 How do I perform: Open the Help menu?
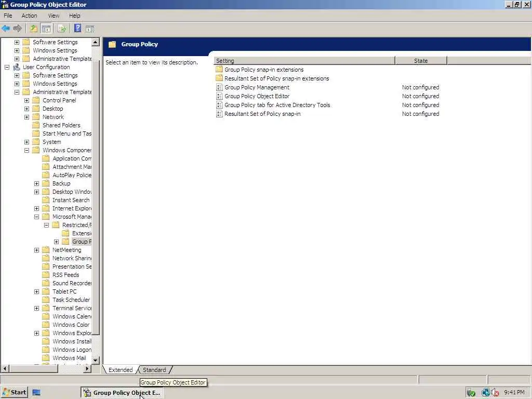pos(75,16)
